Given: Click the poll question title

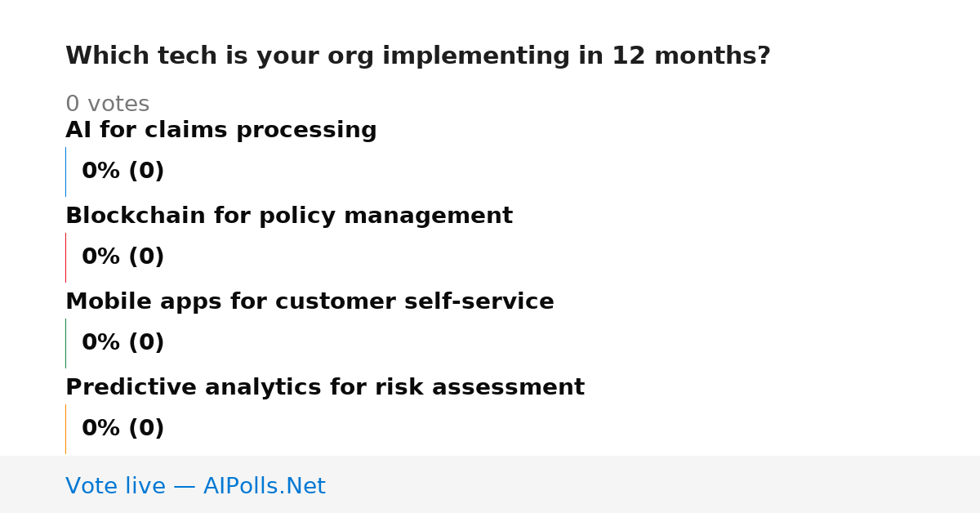Looking at the screenshot, I should [417, 56].
